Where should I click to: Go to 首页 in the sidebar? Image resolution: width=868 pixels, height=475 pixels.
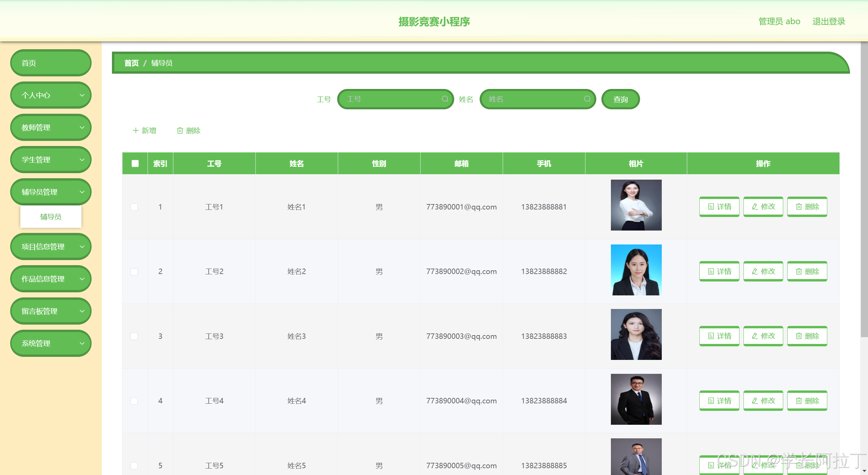click(x=51, y=63)
